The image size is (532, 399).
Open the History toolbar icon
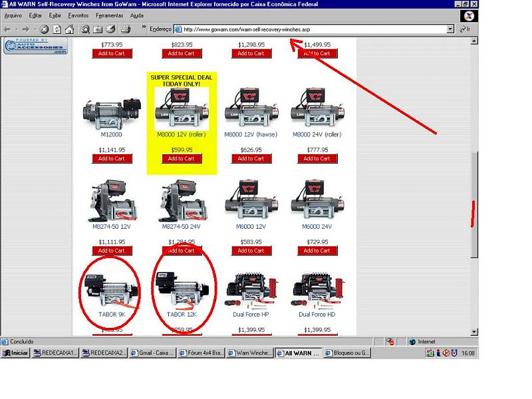(x=110, y=29)
